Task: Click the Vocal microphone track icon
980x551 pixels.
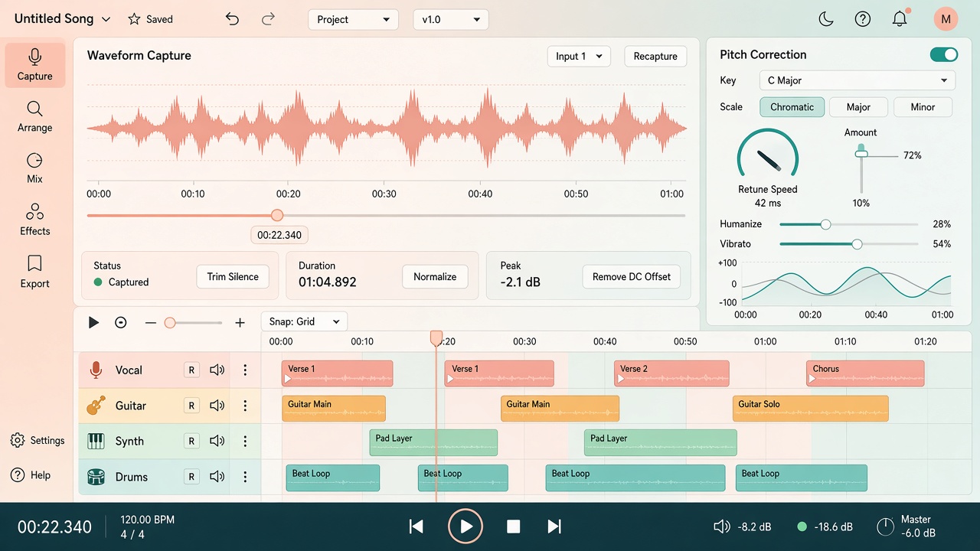Action: click(96, 370)
